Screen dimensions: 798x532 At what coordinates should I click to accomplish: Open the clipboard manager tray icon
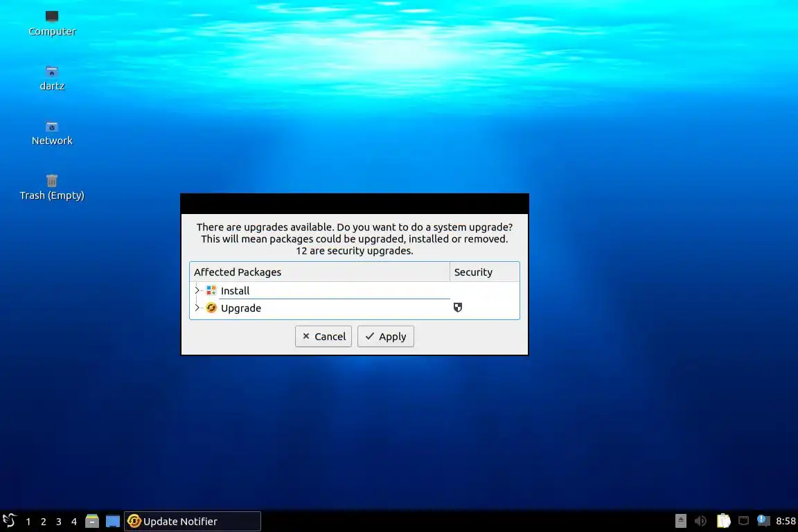(x=723, y=521)
